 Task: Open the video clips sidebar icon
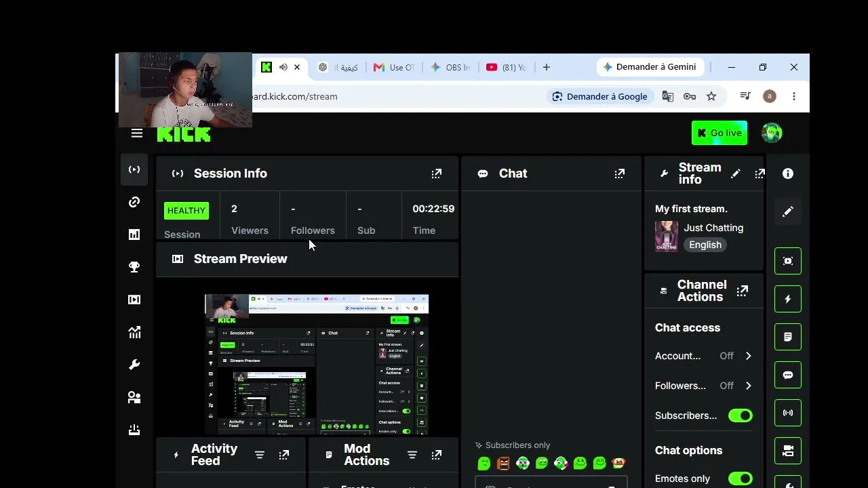(x=134, y=300)
